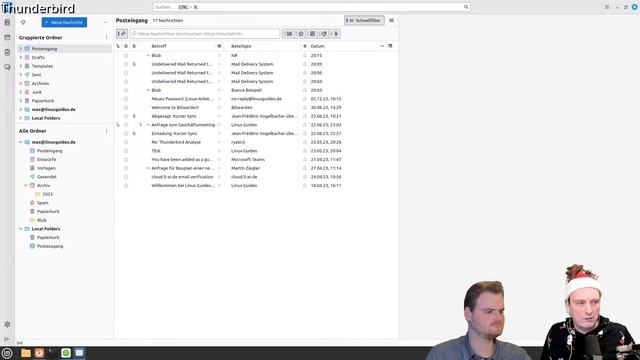The width and height of the screenshot is (640, 360).
Task: Collapse the Archiv folder under Alle Ordner
Action: tap(26, 185)
